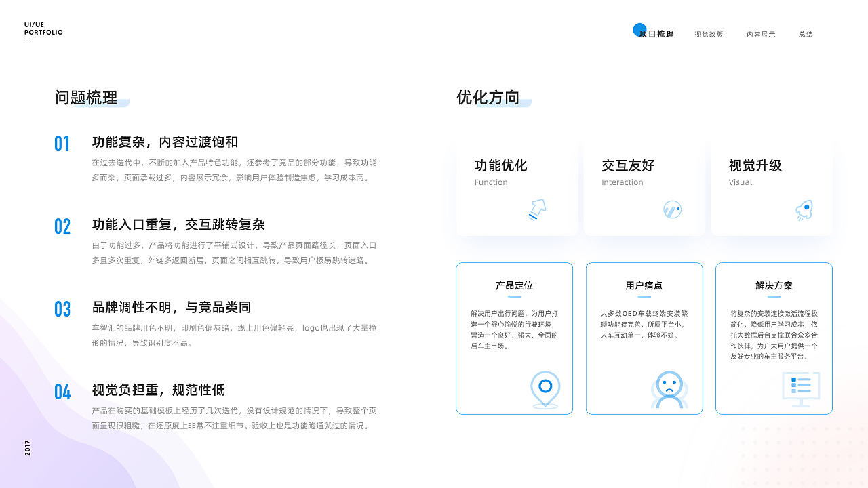Select the 项目梳理 menu item
Image resolution: width=868 pixels, height=488 pixels.
pos(656,34)
